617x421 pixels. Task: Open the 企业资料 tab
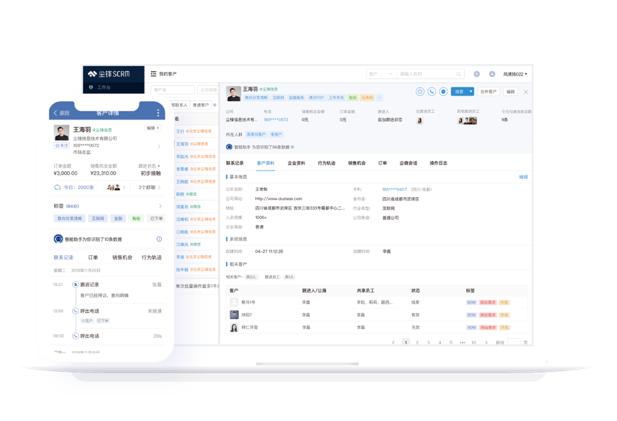coord(296,163)
